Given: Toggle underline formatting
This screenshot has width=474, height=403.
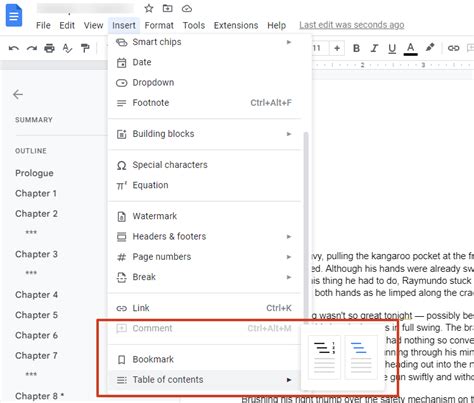Looking at the screenshot, I should 392,49.
